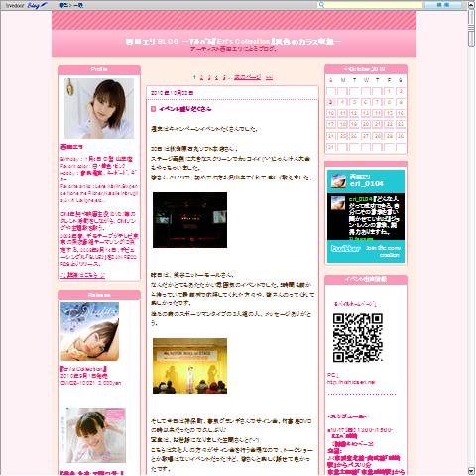Click the blog title in pink header

click(x=233, y=42)
